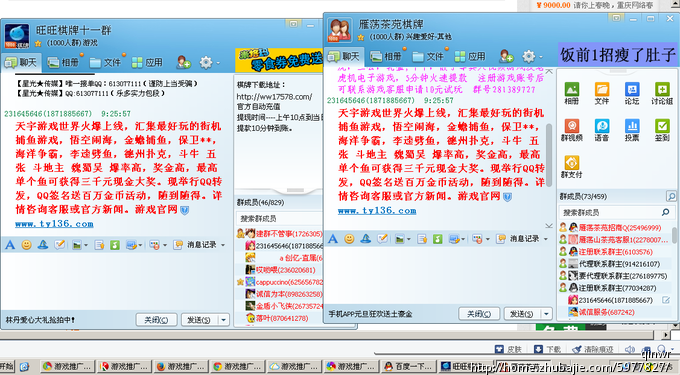Select member 代理联系群主(914216107)
This screenshot has height=375, width=680.
(x=615, y=264)
